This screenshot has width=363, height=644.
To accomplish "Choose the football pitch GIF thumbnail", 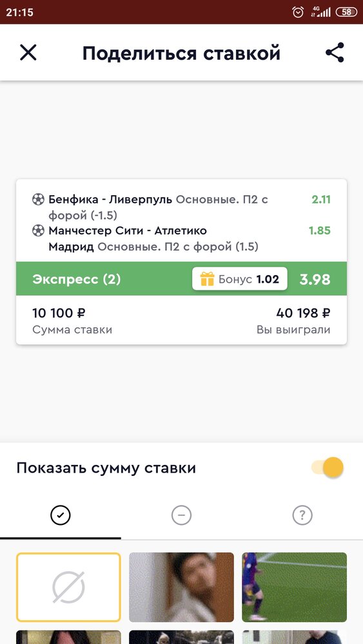I will pos(295,587).
